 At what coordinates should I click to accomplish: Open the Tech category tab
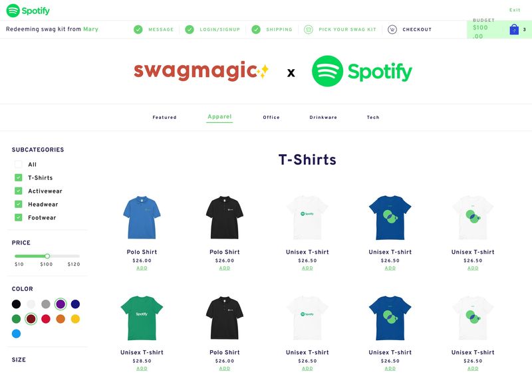pos(373,118)
